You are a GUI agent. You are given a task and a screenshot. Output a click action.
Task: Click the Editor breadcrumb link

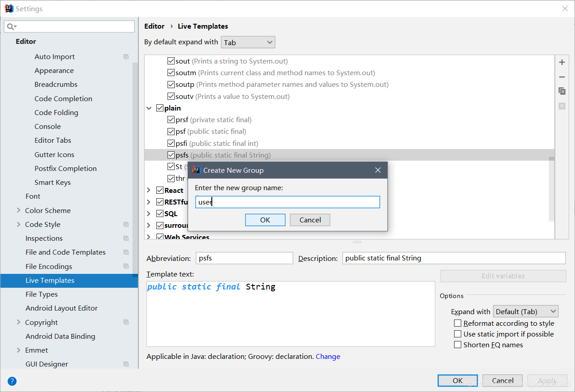[154, 26]
